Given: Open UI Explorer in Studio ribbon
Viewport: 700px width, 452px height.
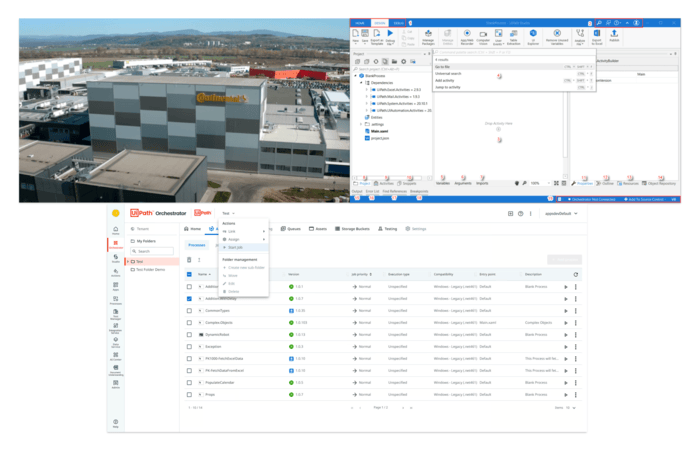Looking at the screenshot, I should point(533,37).
